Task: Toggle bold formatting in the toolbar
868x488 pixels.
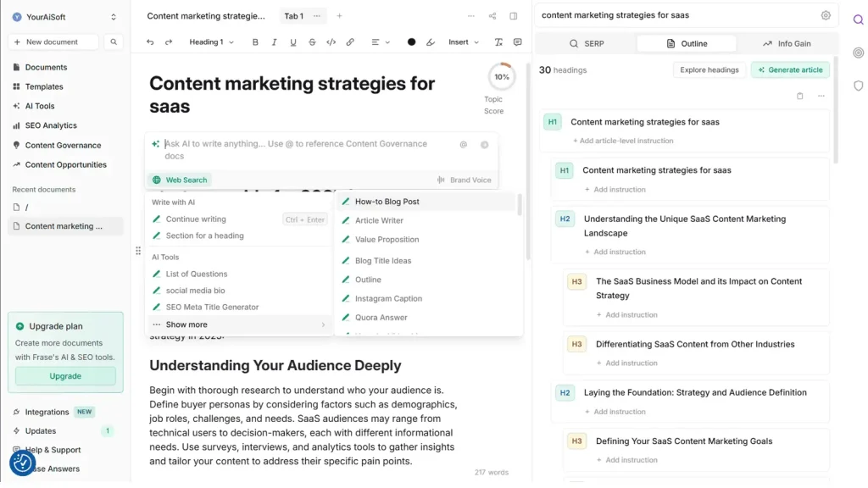Action: click(x=255, y=42)
